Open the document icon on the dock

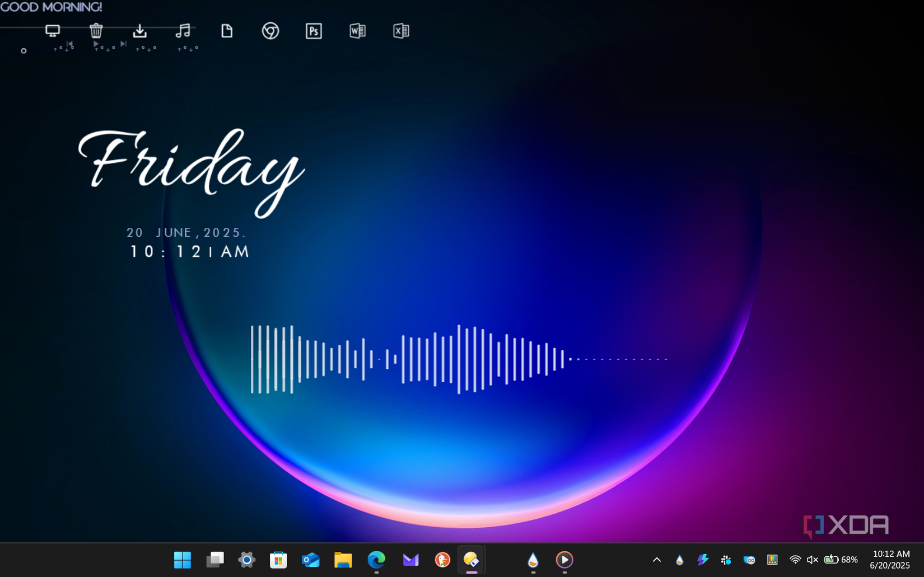[226, 32]
